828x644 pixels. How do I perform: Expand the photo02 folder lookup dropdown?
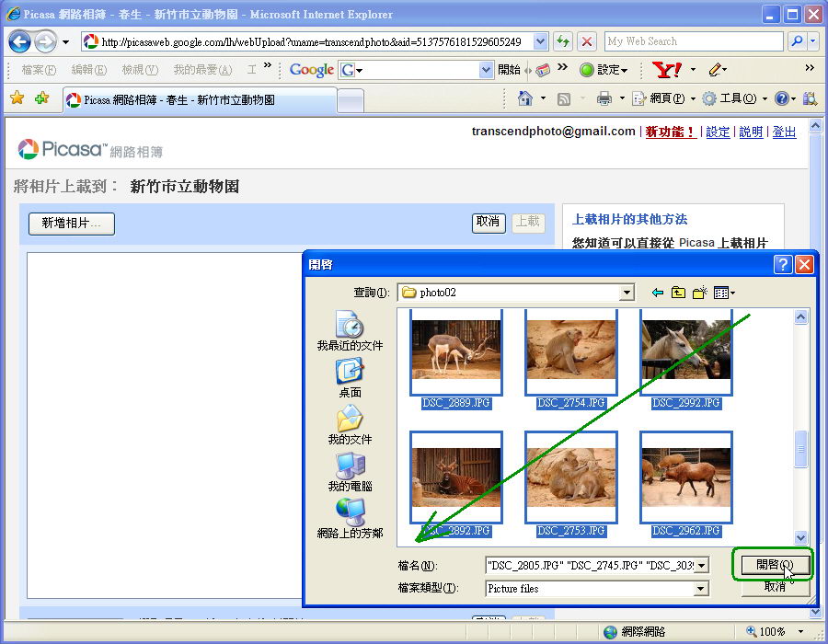(627, 292)
